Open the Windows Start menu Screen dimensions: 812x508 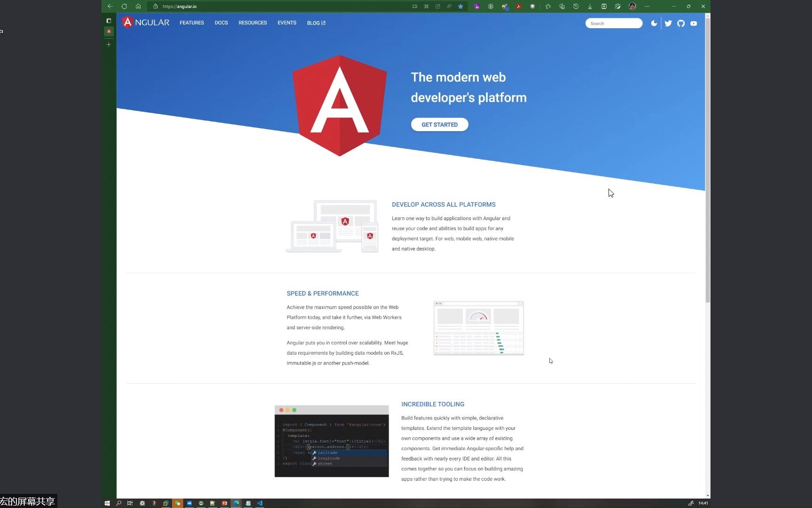click(x=107, y=503)
